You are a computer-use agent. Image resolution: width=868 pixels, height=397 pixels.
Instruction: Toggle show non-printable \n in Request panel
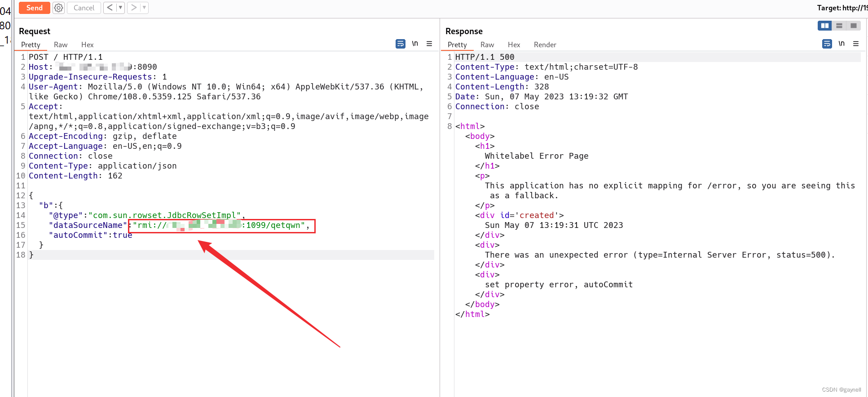(x=415, y=44)
